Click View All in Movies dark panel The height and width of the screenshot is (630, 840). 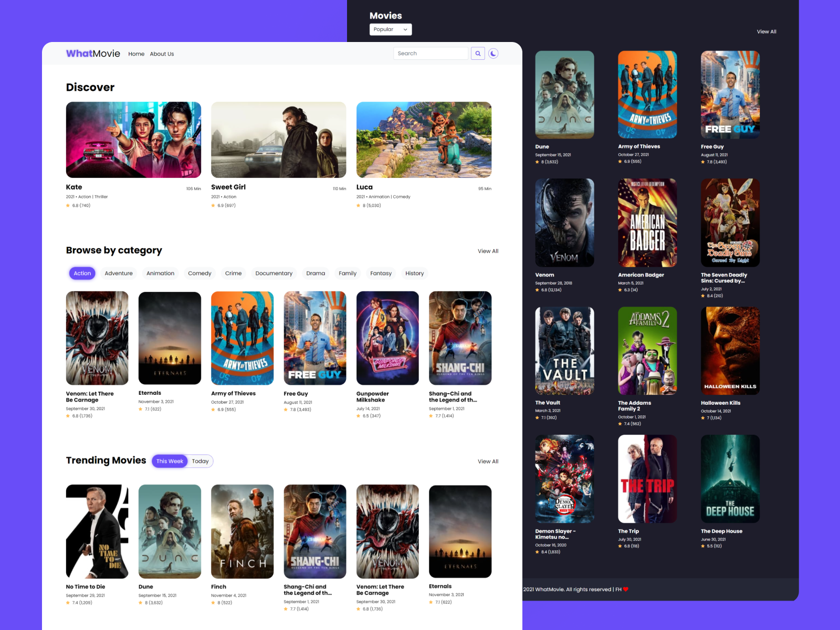(766, 32)
